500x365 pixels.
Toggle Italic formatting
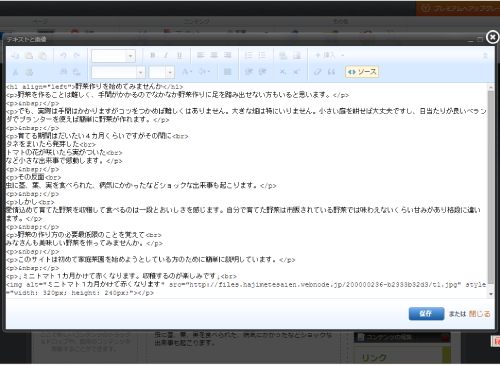166,56
